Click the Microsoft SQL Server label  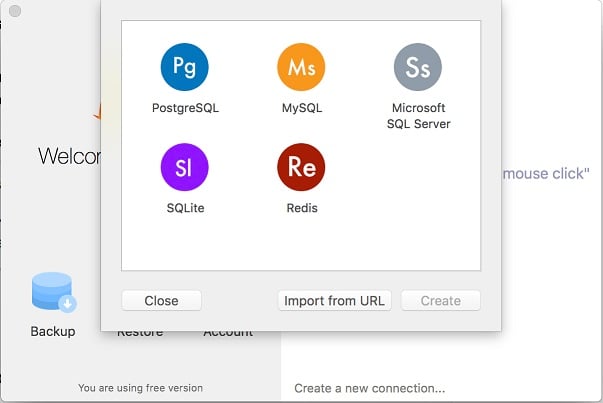pyautogui.click(x=418, y=116)
